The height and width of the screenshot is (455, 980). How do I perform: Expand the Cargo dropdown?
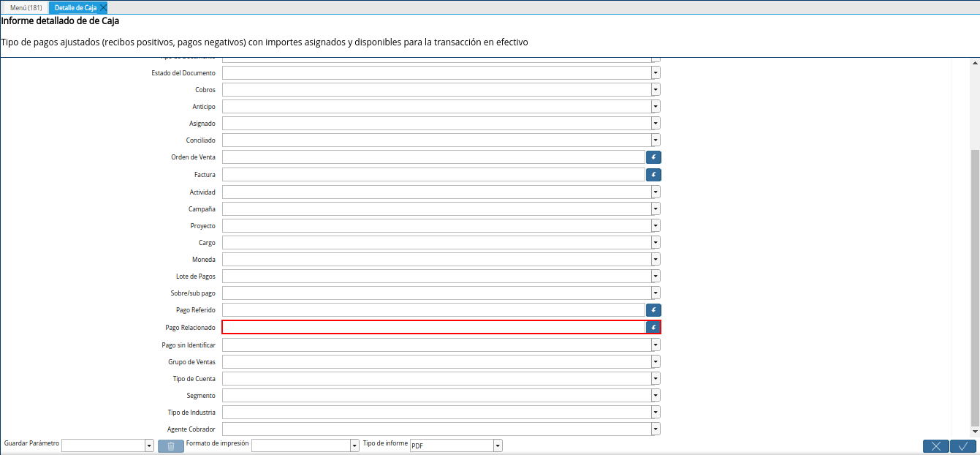coord(656,242)
